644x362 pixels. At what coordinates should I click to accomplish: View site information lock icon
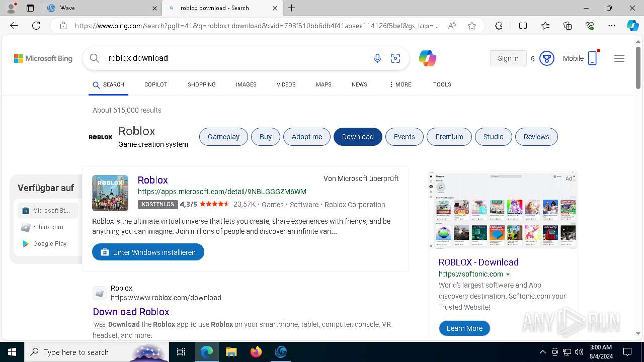(x=63, y=26)
